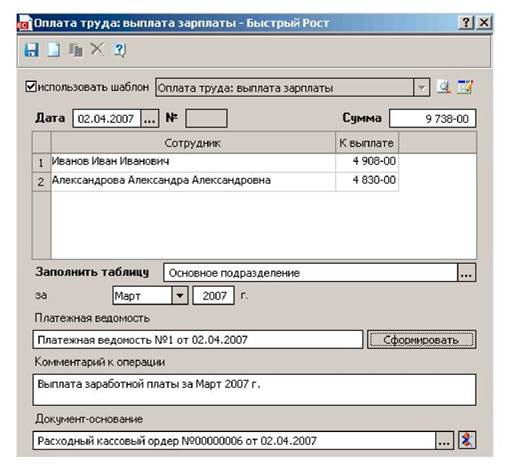
Task: Open the month dropdown showing Март
Action: pyautogui.click(x=180, y=295)
